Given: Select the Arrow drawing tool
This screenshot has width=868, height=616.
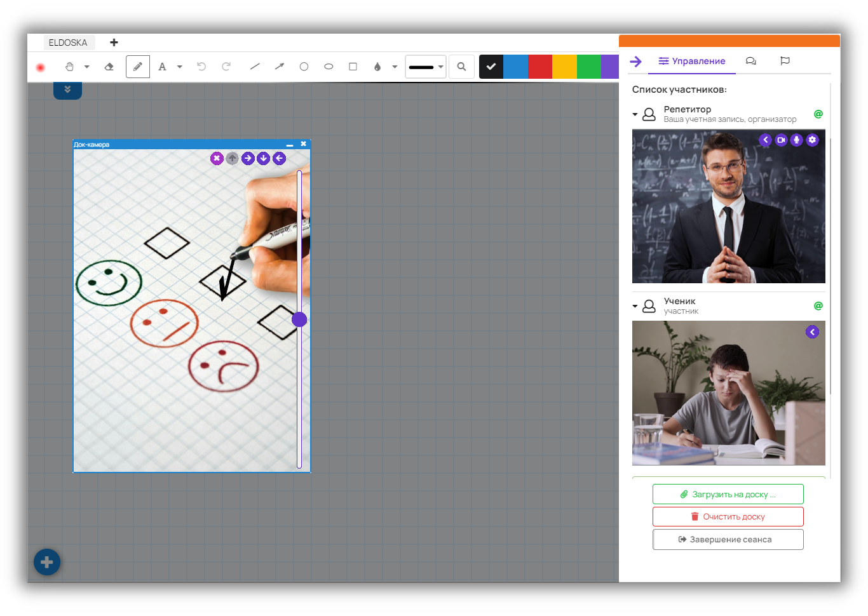Looking at the screenshot, I should [279, 67].
